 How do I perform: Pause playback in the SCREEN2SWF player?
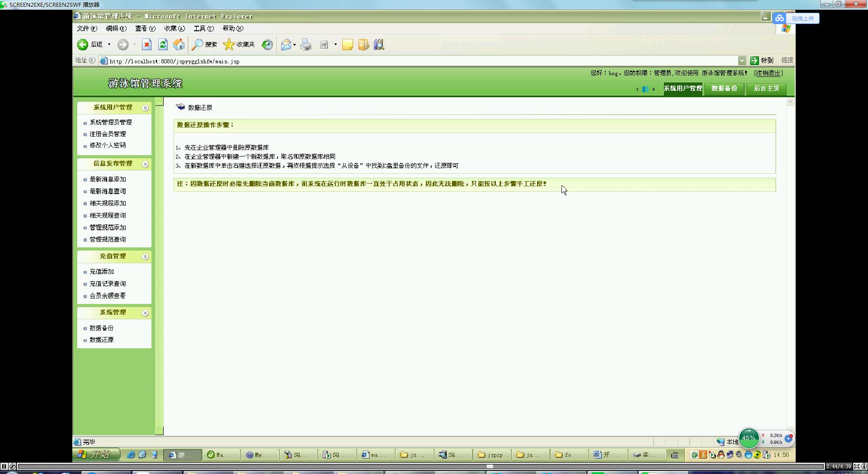[4, 466]
